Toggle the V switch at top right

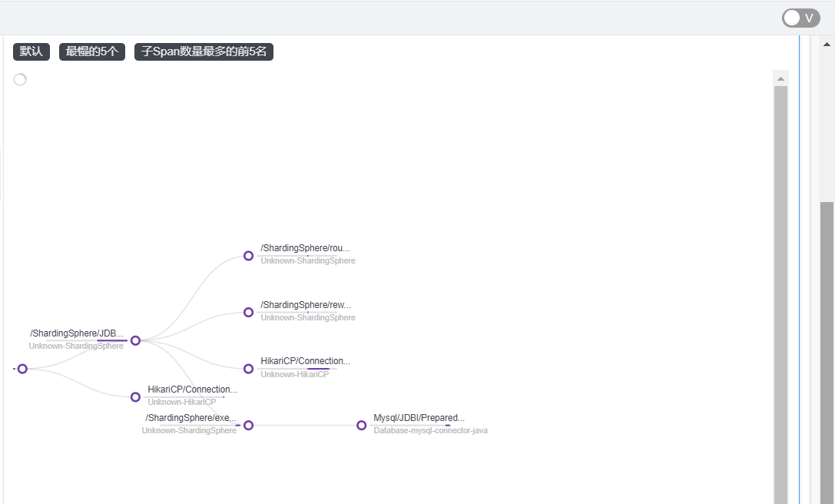800,17
